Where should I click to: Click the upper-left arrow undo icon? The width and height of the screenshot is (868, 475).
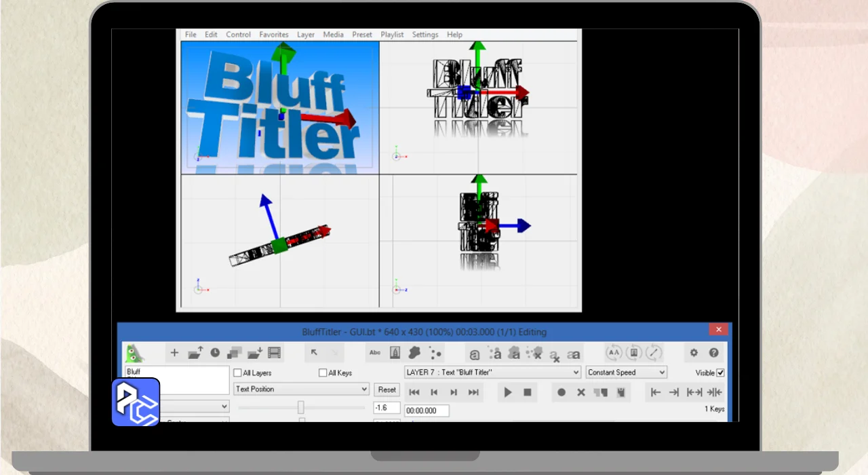coord(314,353)
